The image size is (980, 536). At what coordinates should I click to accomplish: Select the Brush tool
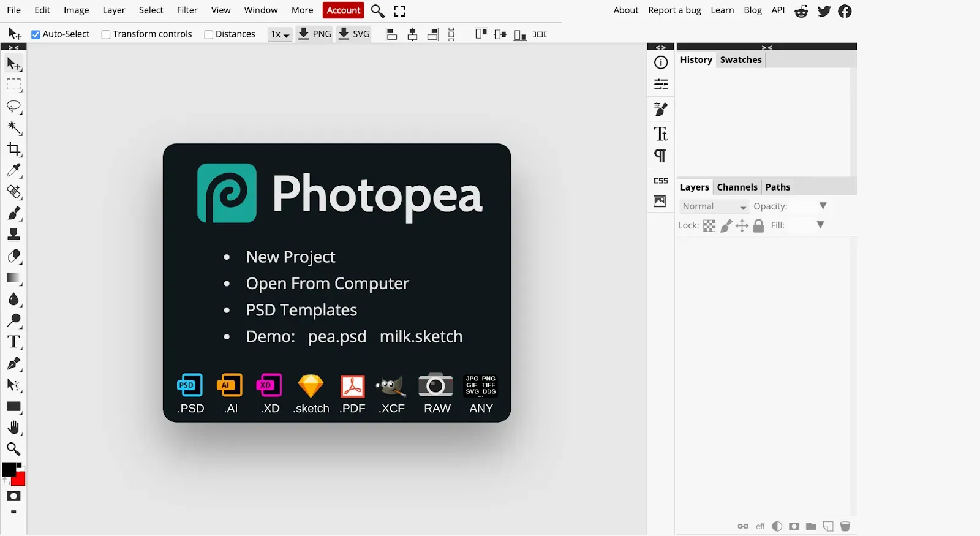(x=13, y=213)
